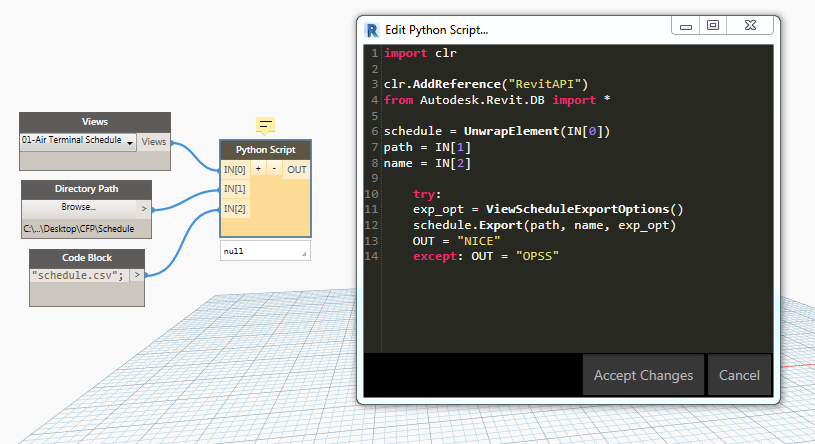Click the "try:" statement in the code
Screen dimensions: 815x444
coord(427,194)
